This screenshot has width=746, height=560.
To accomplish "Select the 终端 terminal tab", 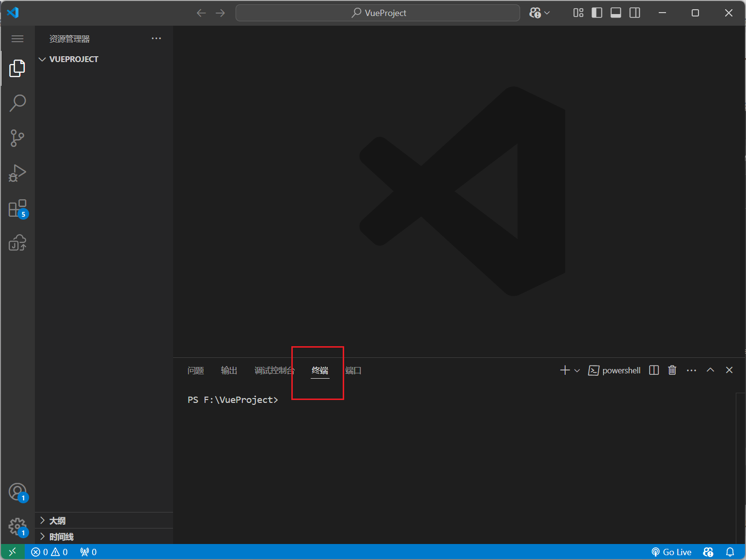I will 320,370.
